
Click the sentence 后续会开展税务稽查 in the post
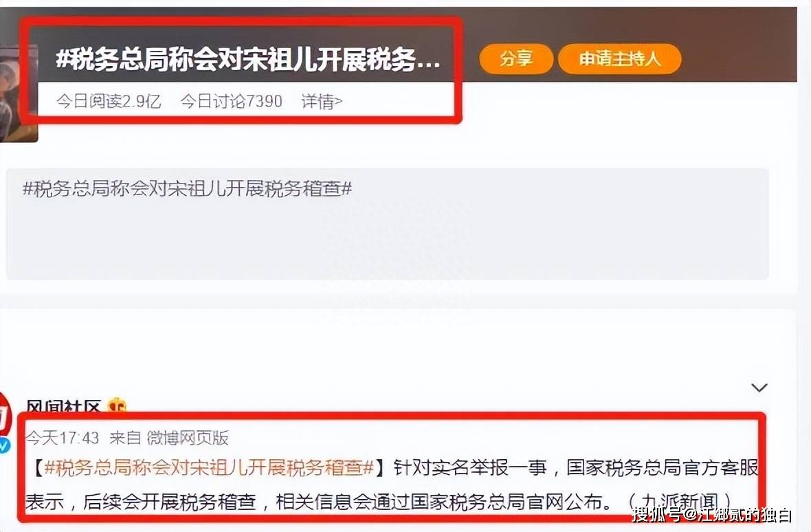pos(170,502)
